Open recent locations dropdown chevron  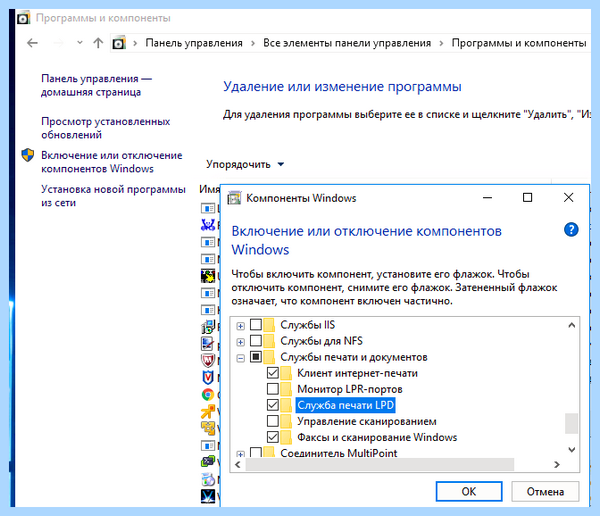[x=80, y=42]
